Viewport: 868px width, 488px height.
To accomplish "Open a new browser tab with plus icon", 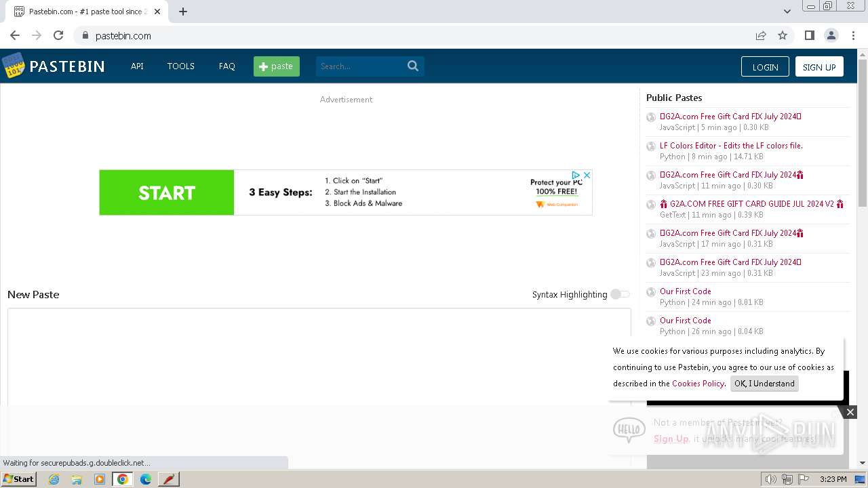I will coord(183,12).
